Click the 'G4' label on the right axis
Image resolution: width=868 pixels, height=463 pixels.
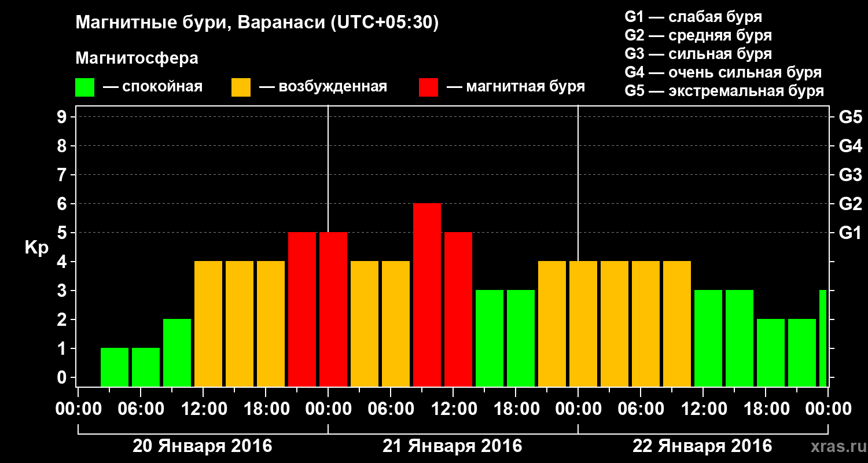click(x=850, y=146)
